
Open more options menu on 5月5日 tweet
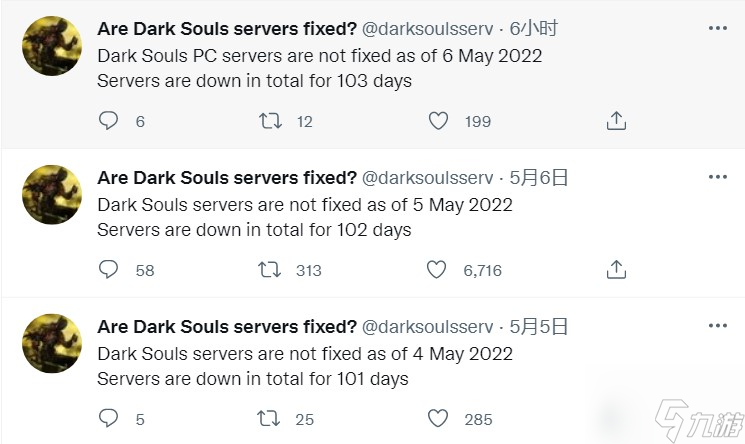[717, 326]
